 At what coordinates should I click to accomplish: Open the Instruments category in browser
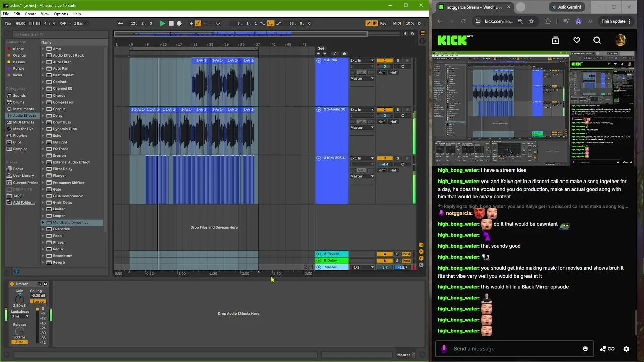point(23,109)
